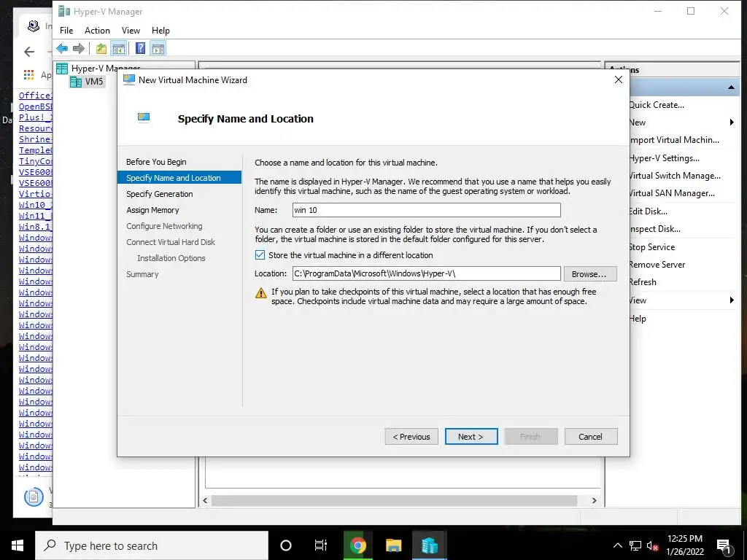Open the Help menu
747x560 pixels.
160,31
